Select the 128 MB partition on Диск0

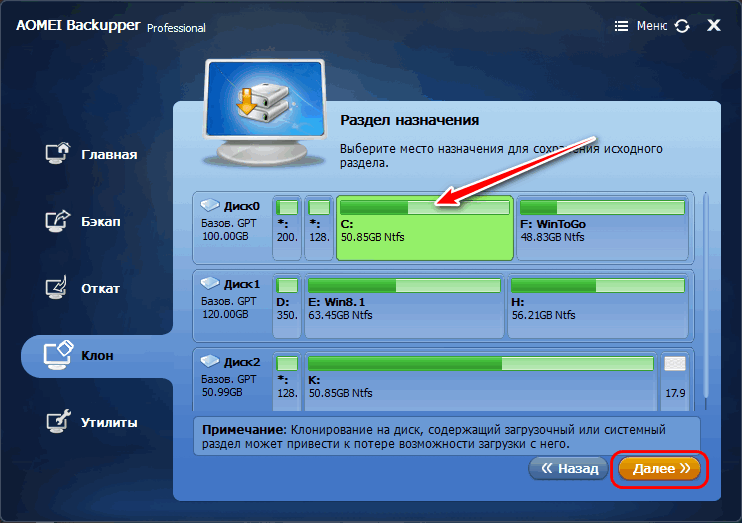[x=319, y=228]
